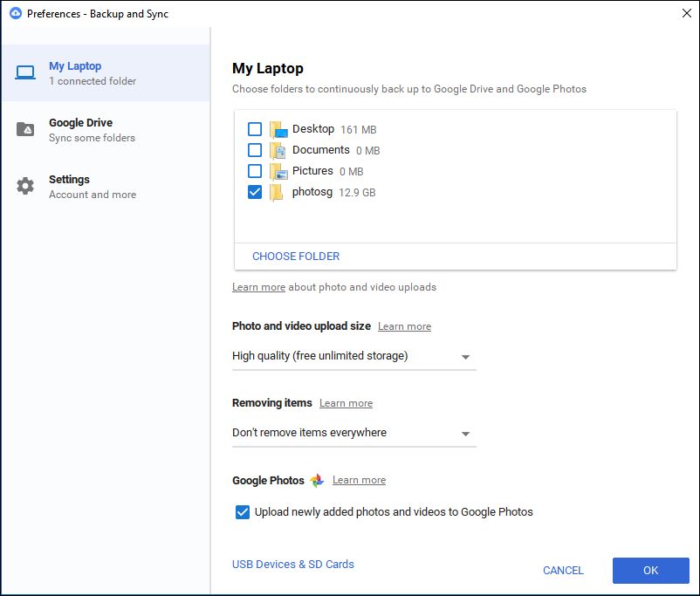Viewport: 700px width, 596px height.
Task: Switch to the Google Drive tab
Action: tap(106, 129)
